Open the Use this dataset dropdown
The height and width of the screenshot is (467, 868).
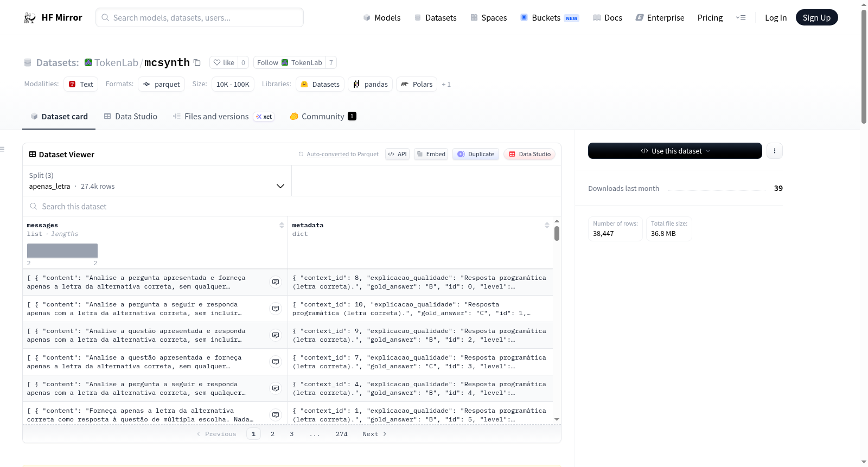tap(675, 151)
